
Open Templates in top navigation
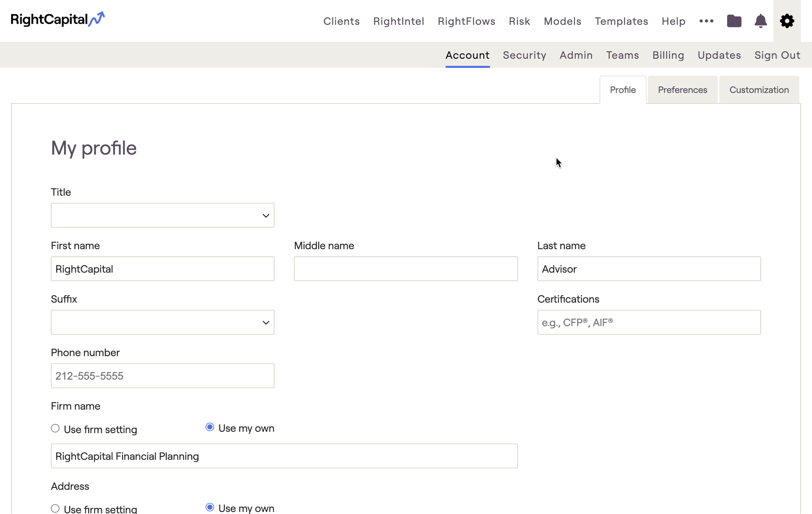tap(622, 21)
